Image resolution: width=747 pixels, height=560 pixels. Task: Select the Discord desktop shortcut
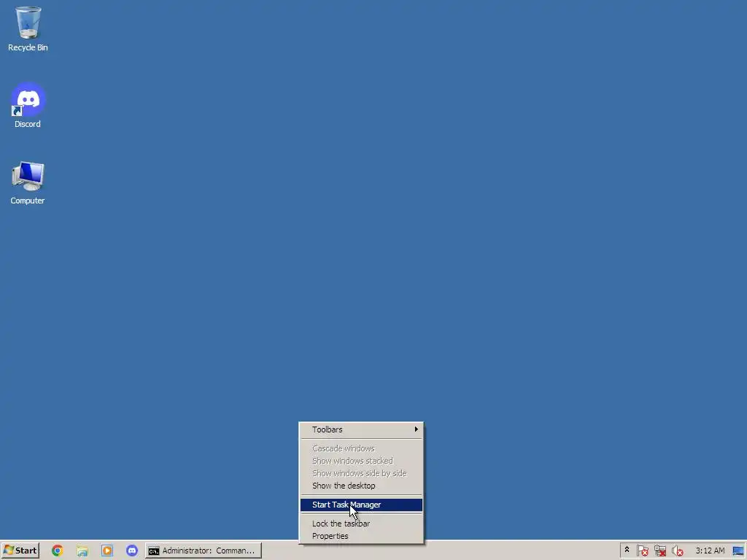28,105
